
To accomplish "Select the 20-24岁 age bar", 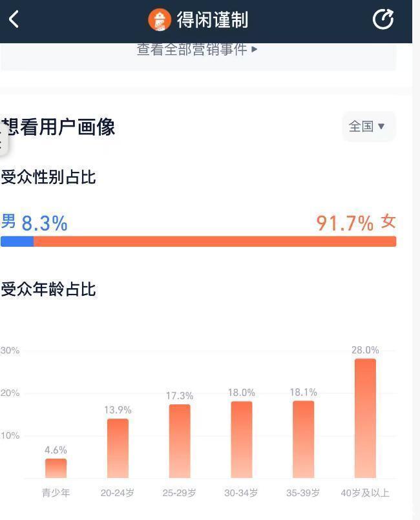I will (x=118, y=448).
